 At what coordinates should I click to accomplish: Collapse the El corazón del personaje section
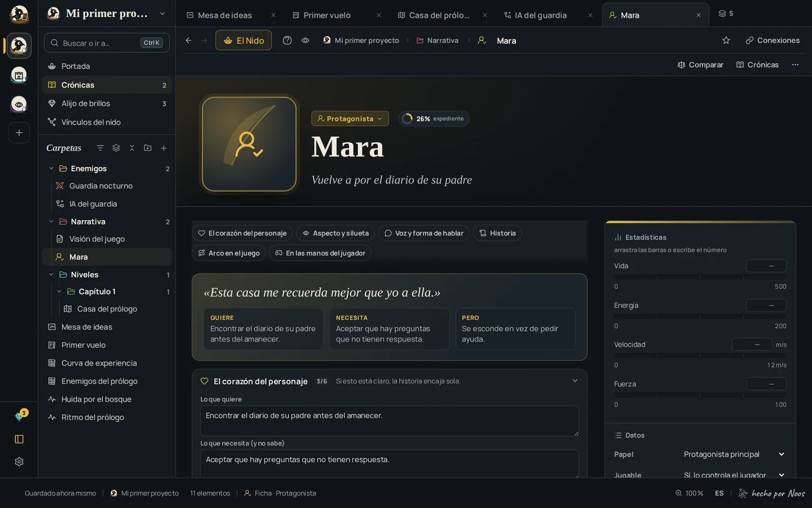(575, 381)
